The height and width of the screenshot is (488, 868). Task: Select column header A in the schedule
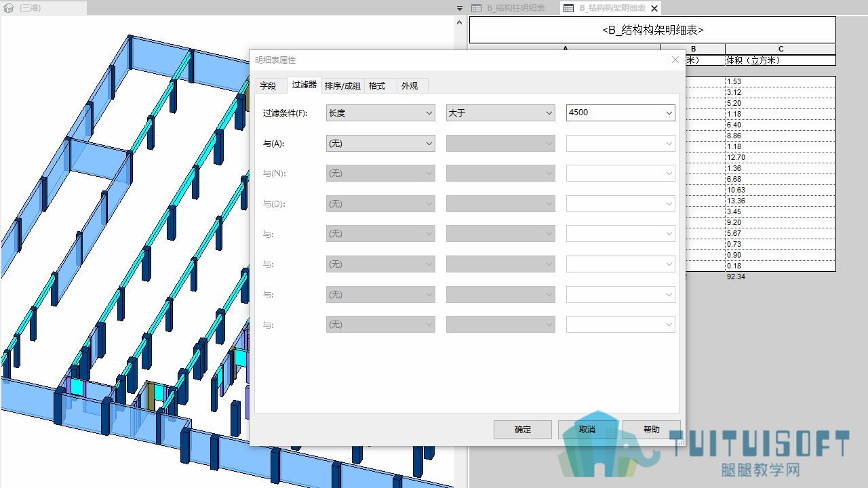565,49
